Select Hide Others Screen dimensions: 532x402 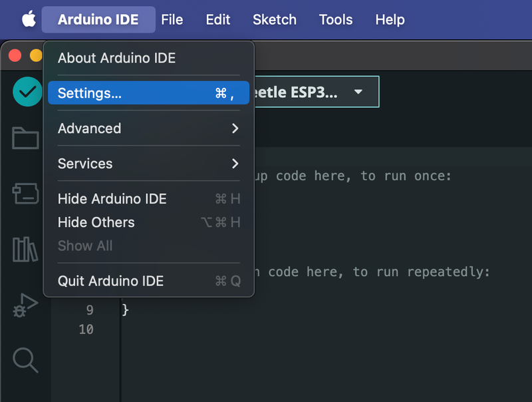pyautogui.click(x=148, y=222)
